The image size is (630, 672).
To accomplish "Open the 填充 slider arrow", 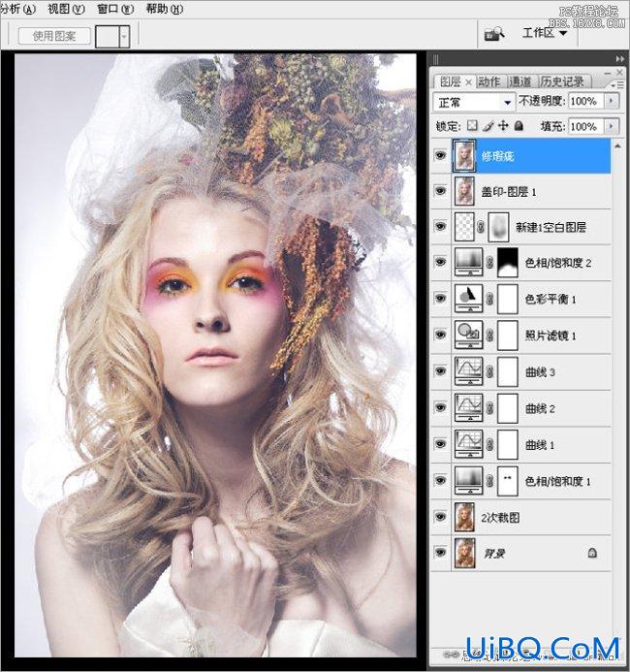I will (x=612, y=126).
